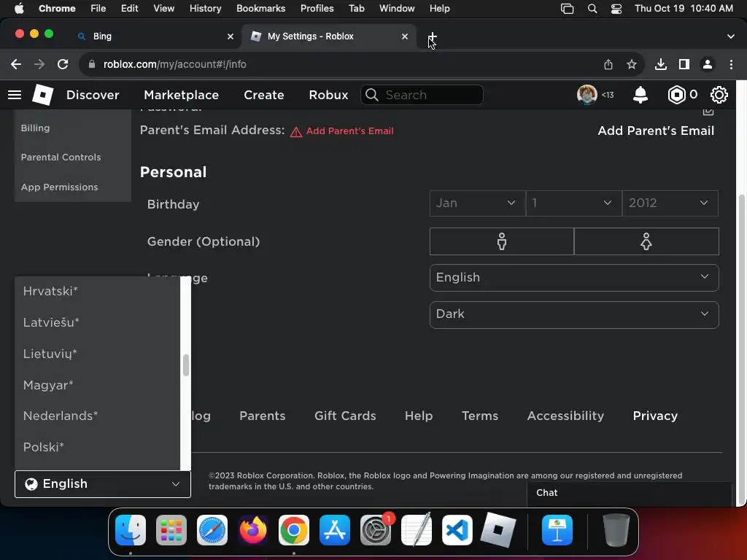Open the user avatar profile picture
This screenshot has height=560, width=747.
pos(587,95)
